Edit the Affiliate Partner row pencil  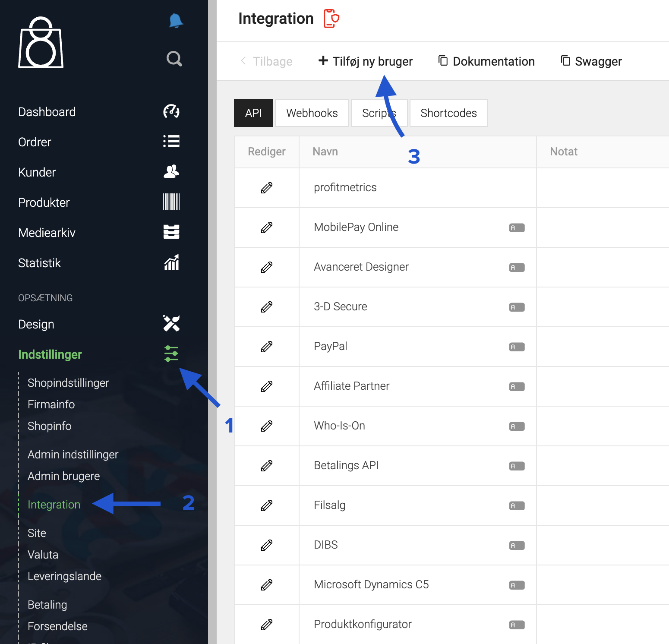(267, 386)
